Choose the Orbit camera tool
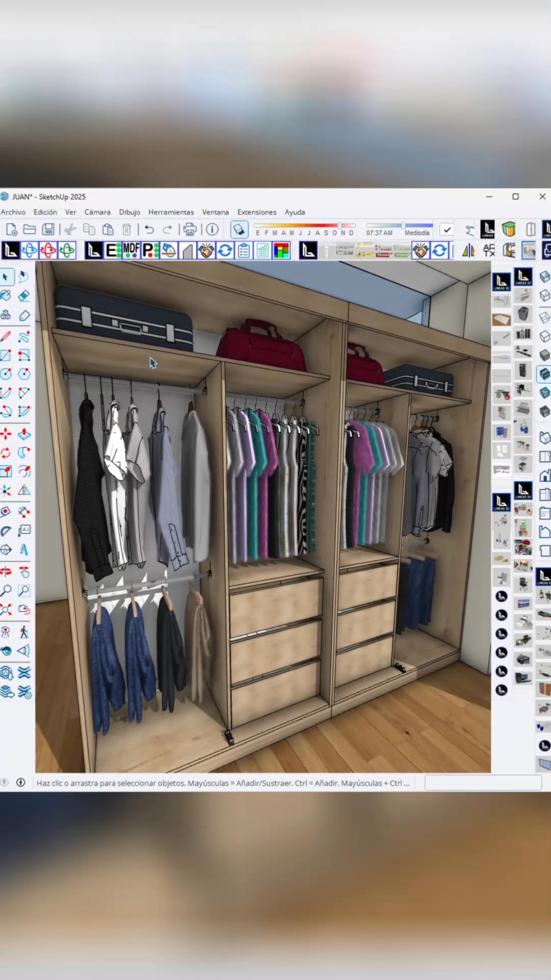The width and height of the screenshot is (551, 980). 6,572
